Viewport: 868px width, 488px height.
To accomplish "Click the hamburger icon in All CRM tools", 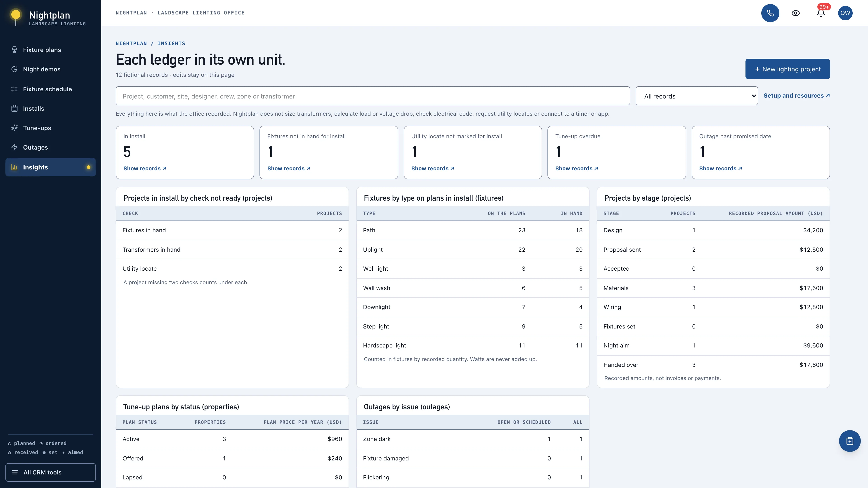I will point(15,472).
